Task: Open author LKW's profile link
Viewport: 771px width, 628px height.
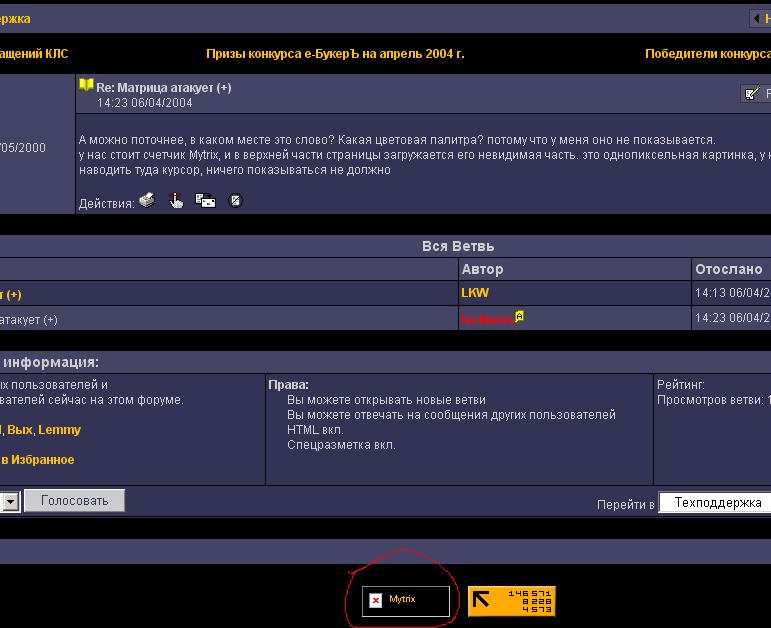Action: pyautogui.click(x=475, y=293)
